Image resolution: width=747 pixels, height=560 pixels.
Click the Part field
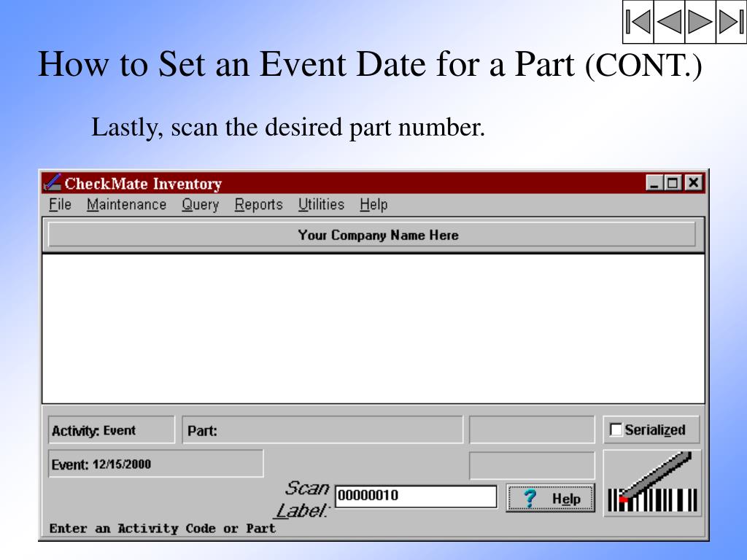[322, 430]
